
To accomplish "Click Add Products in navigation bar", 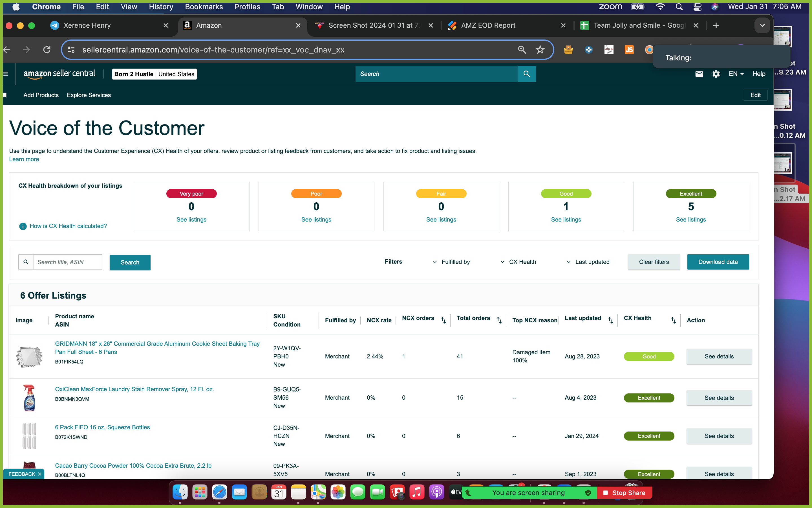I will pos(41,95).
